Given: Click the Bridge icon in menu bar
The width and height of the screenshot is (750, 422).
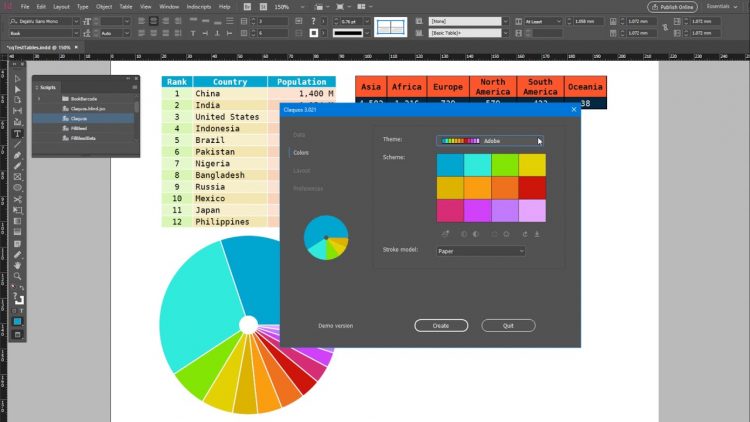Looking at the screenshot, I should pos(247,7).
